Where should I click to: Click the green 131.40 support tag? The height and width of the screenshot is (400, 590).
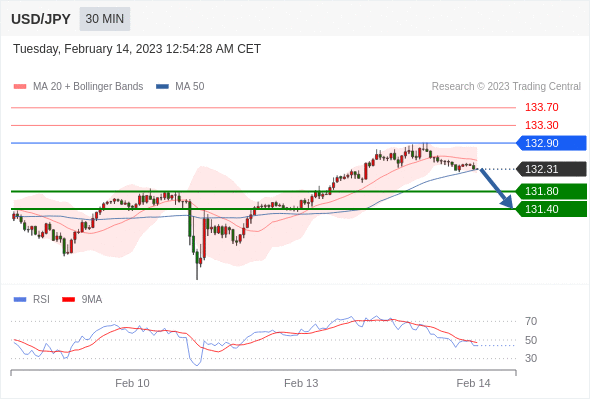pyautogui.click(x=551, y=209)
